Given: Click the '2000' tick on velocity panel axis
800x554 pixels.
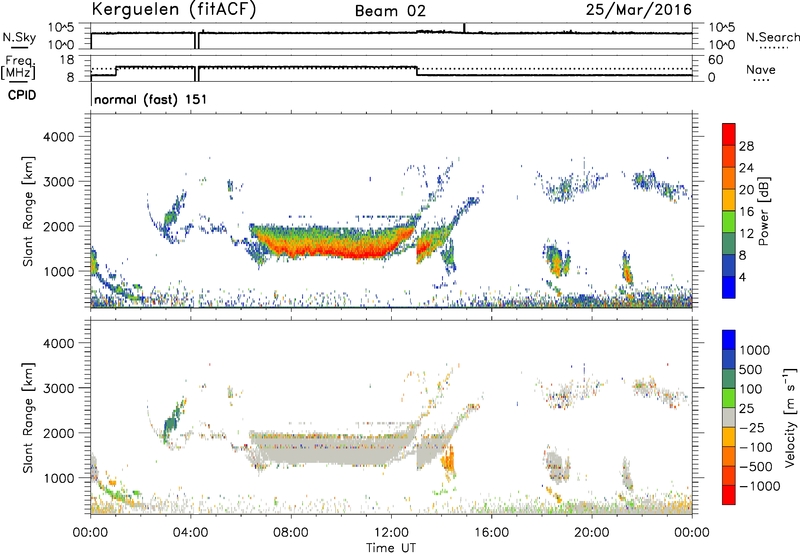Looking at the screenshot, I should coord(58,433).
